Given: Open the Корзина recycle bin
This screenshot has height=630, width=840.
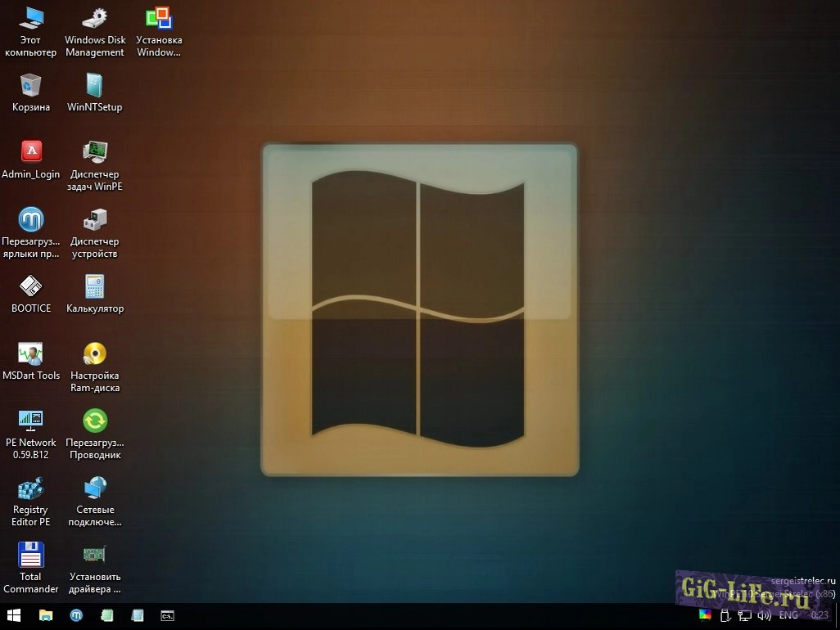Looking at the screenshot, I should click(x=31, y=85).
